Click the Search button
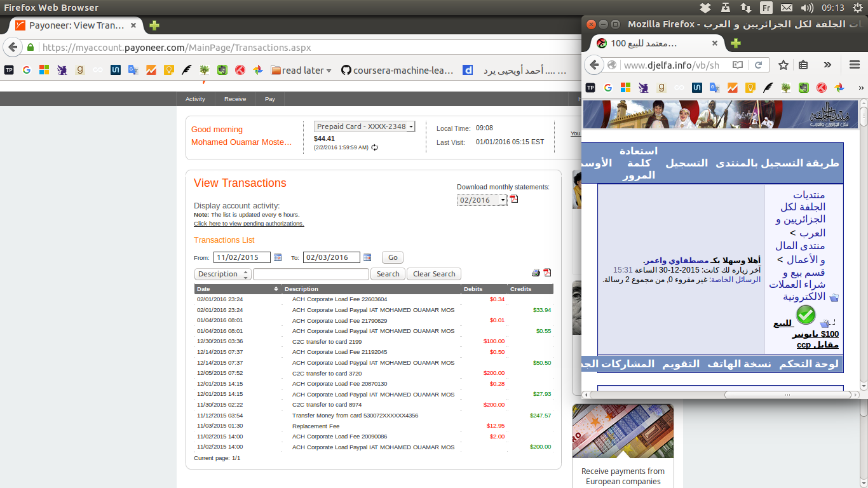Viewport: 868px width, 488px height. 388,274
